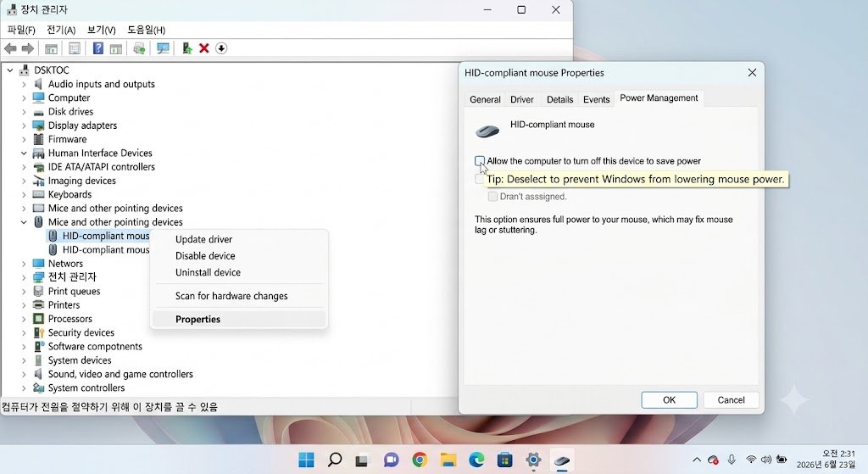868x474 pixels.
Task: Toggle Allow the computer to turn off this device
Action: click(480, 161)
